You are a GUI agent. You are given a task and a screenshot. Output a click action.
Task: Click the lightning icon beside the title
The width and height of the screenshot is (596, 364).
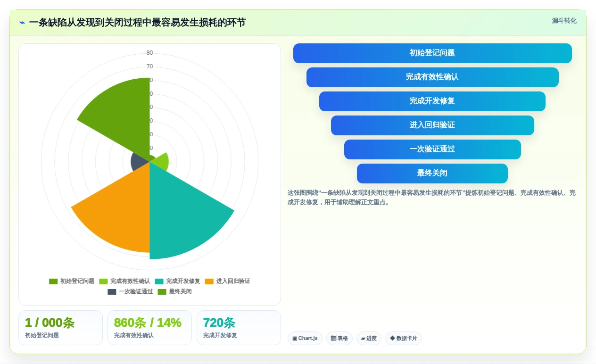22,23
